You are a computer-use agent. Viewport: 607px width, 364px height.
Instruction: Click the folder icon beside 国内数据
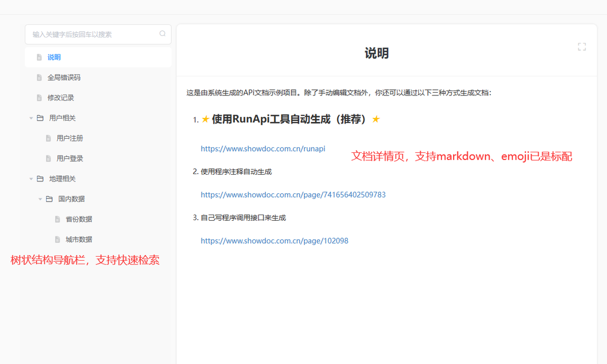(49, 198)
